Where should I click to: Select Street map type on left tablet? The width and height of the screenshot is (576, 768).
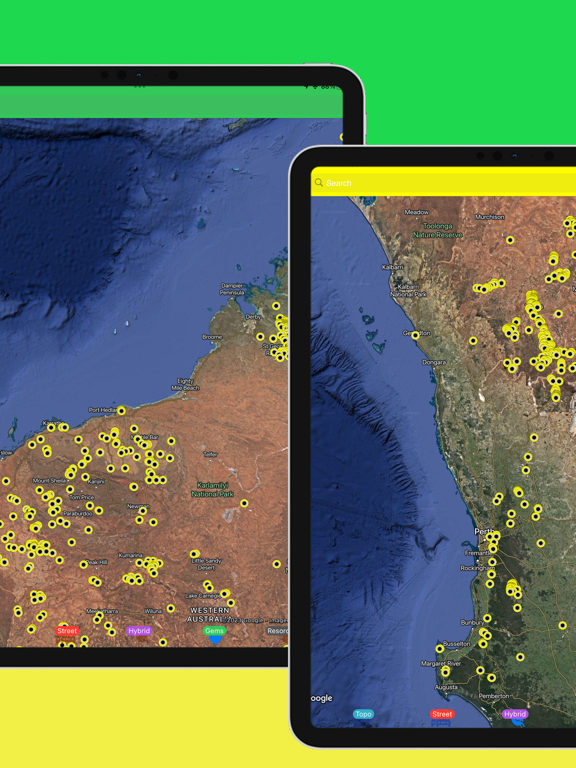(67, 631)
